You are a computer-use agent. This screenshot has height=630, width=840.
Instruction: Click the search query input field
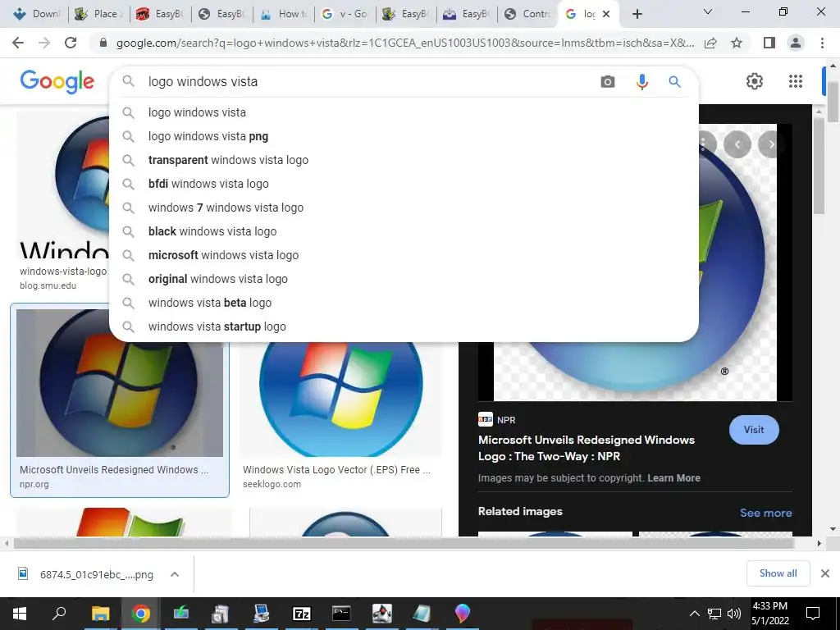370,81
